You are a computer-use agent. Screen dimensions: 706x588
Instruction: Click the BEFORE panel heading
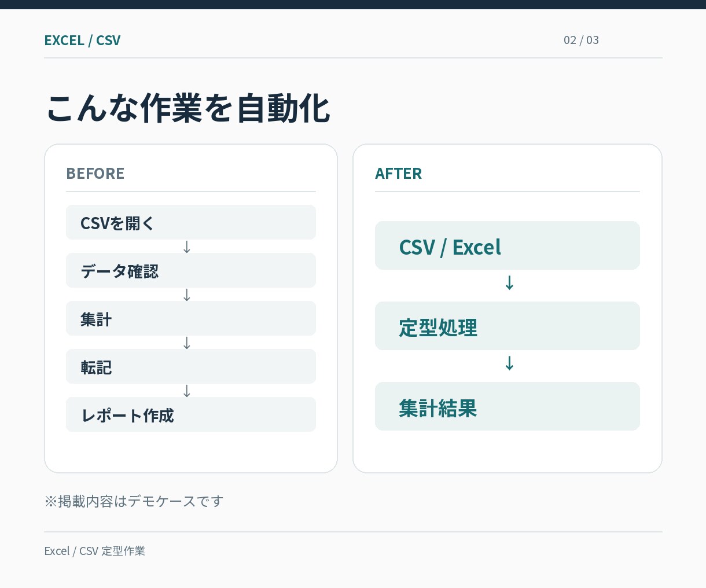95,173
